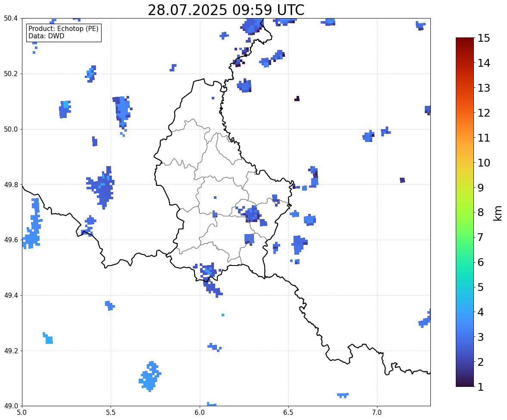
Task: Click colorbar tick label "3"
Action: 481,337
